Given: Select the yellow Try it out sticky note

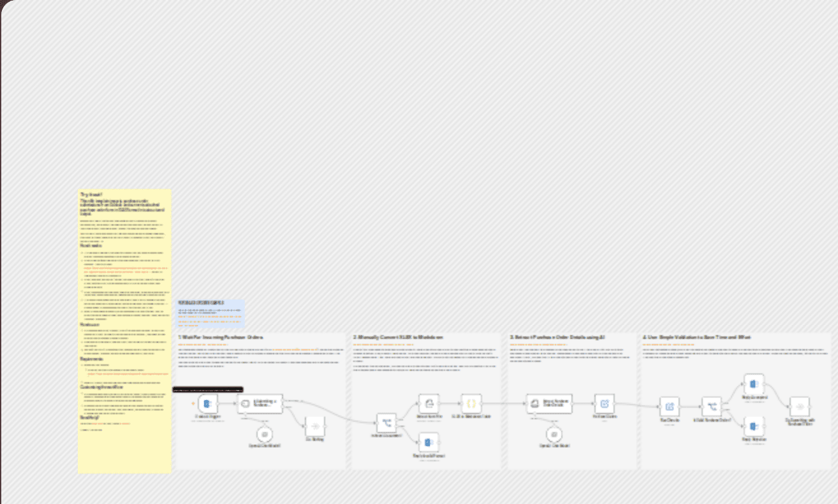Looking at the screenshot, I should [124, 331].
